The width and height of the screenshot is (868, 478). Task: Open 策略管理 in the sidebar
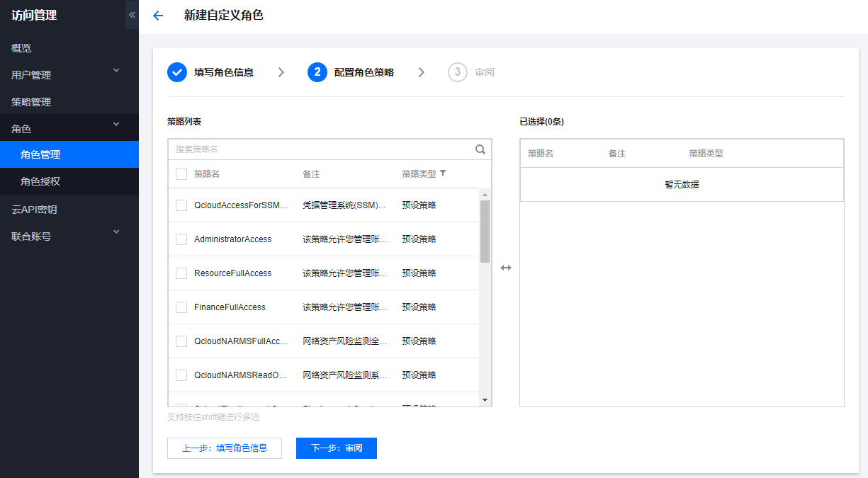click(32, 102)
